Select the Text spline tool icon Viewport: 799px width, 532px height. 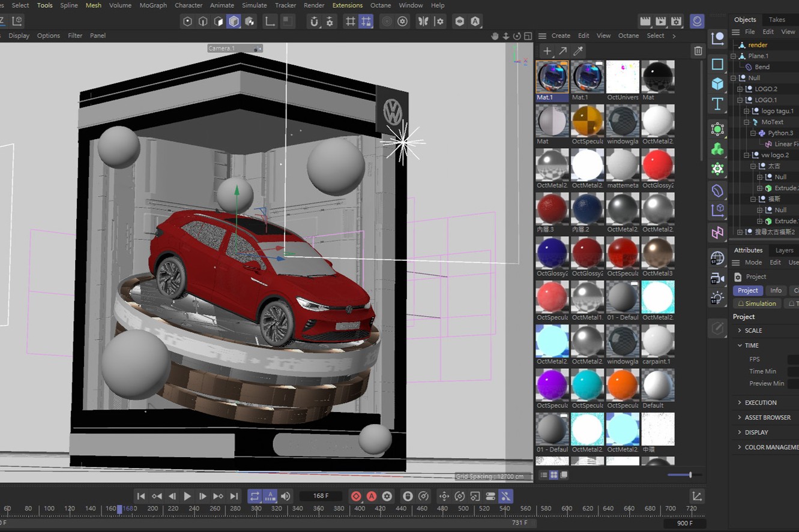[x=717, y=104]
